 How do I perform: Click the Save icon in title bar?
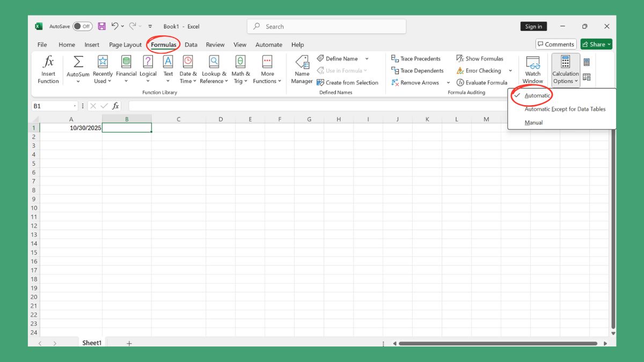click(101, 26)
